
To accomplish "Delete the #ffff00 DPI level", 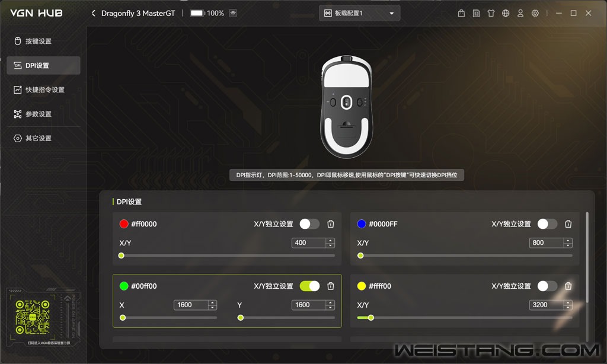I will pyautogui.click(x=568, y=286).
